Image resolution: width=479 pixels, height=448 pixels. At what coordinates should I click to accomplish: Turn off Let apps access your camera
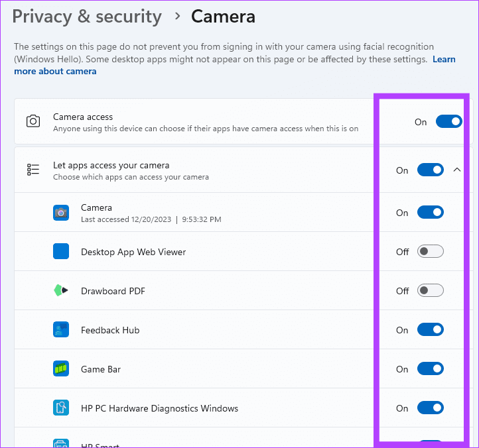(430, 170)
